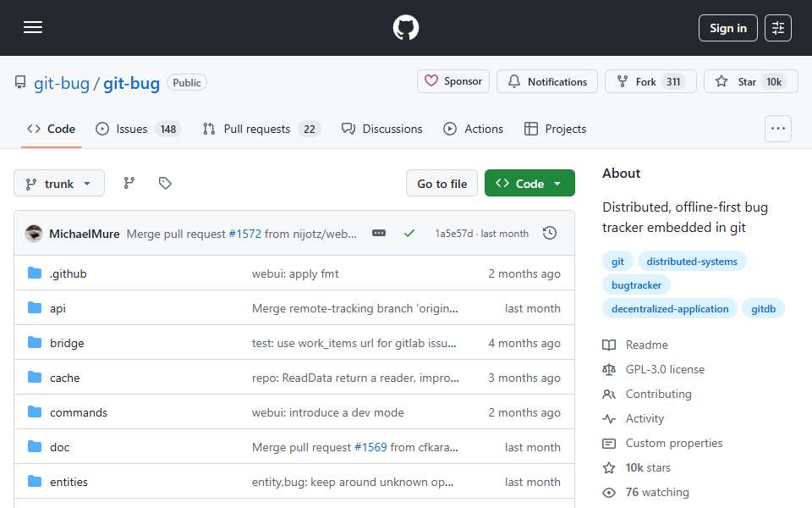The image size is (812, 508).
Task: Open the entities folder
Action: 69,482
